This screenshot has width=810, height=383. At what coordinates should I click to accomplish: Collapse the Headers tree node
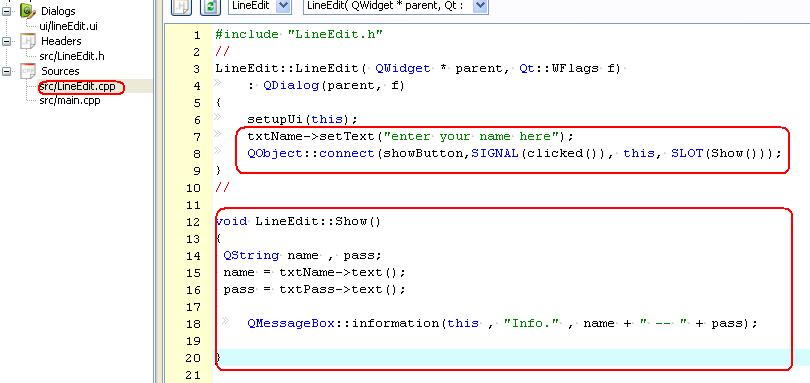coord(6,41)
